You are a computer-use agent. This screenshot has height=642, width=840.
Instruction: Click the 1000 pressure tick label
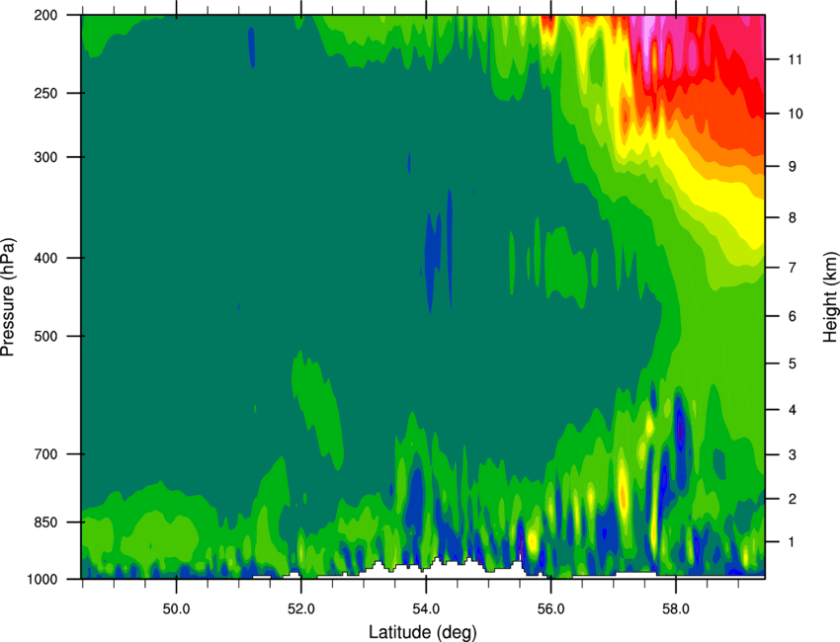(x=42, y=580)
